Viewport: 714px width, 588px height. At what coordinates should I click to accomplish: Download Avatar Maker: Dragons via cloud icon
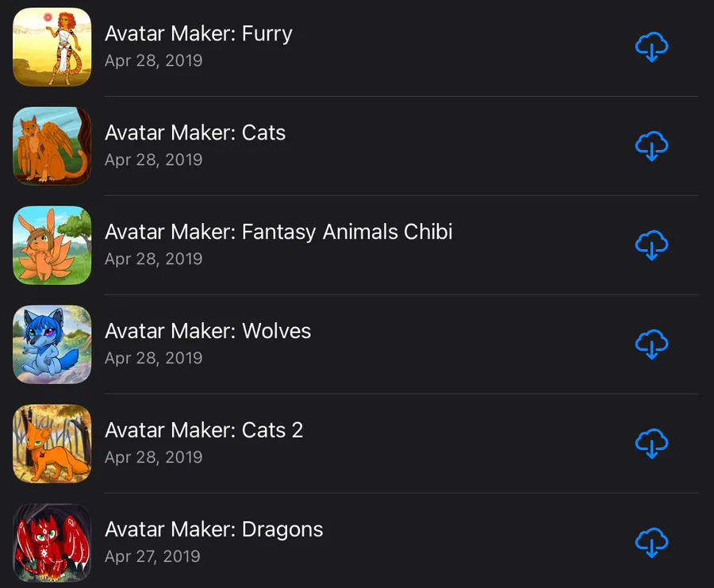[x=651, y=543]
